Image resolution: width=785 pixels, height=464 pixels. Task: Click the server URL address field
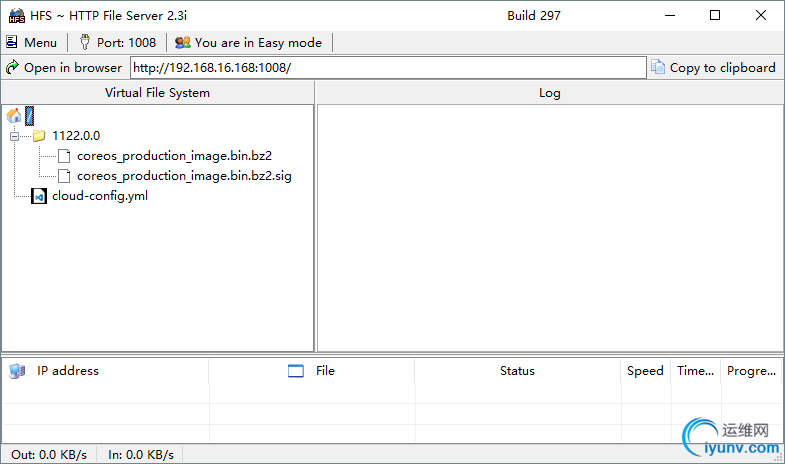coord(388,68)
